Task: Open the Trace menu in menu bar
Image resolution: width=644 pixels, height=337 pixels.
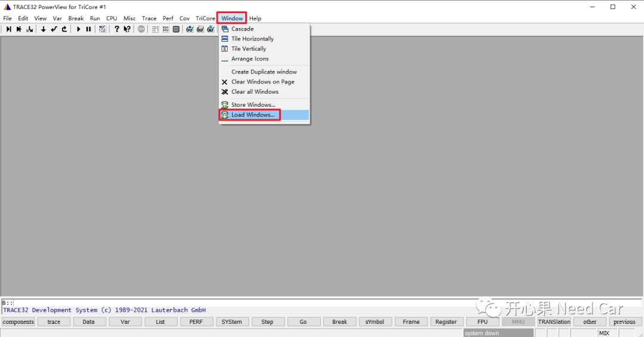Action: coord(149,18)
